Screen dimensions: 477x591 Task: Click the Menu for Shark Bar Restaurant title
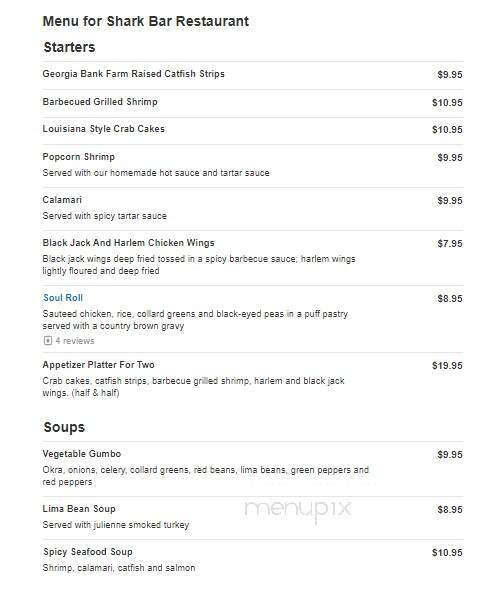(146, 21)
